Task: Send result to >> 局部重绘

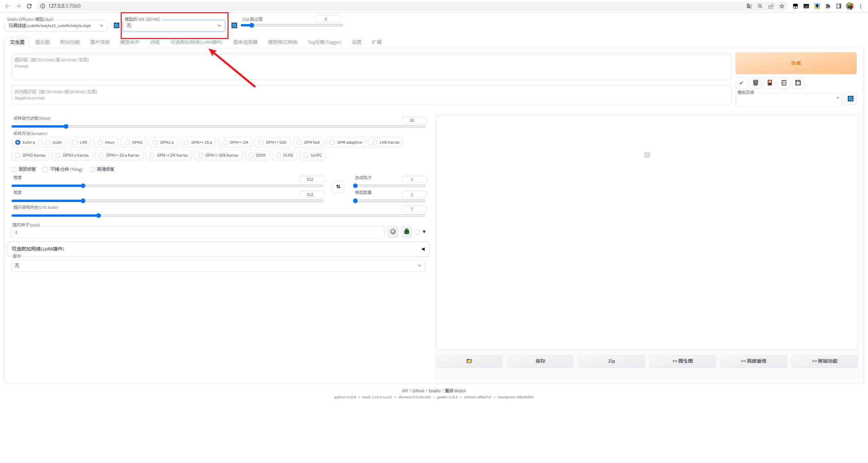Action: (x=754, y=361)
